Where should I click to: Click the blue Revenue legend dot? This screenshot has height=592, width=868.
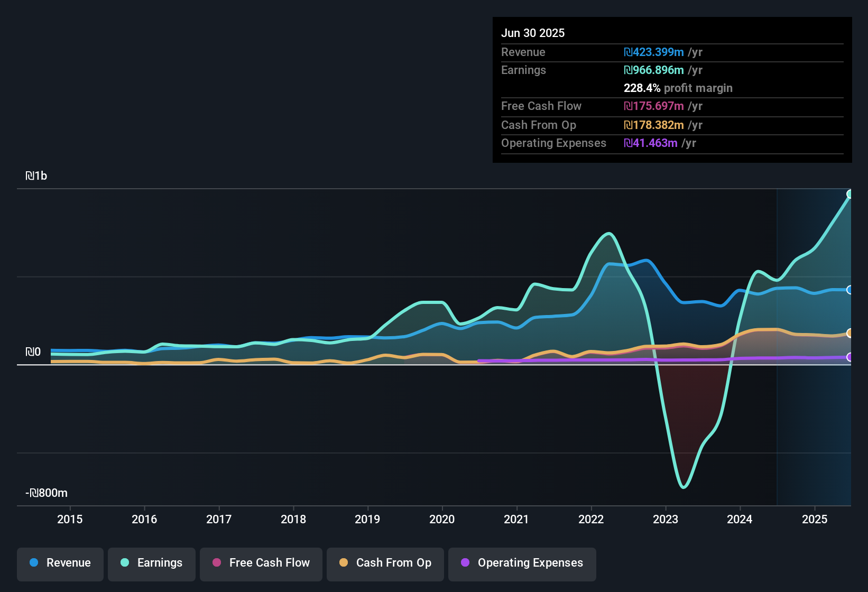coord(34,563)
